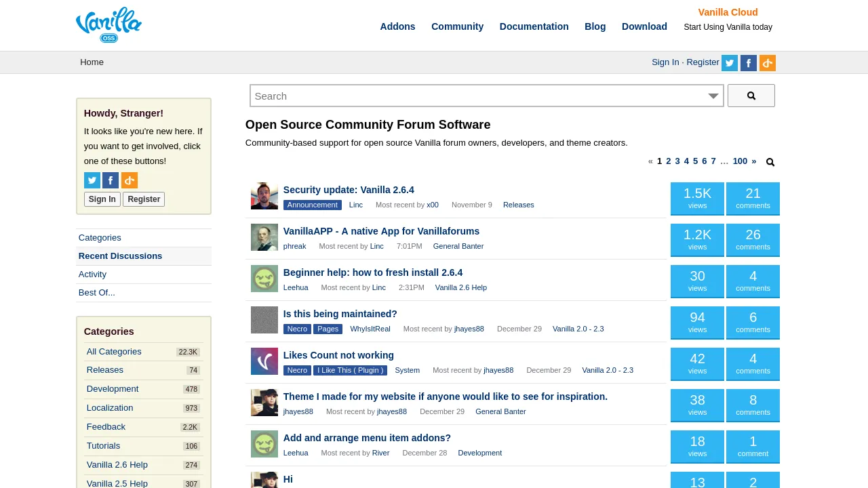This screenshot has height=488, width=868.
Task: Click the Twitter icon in top bar
Action: click(730, 63)
